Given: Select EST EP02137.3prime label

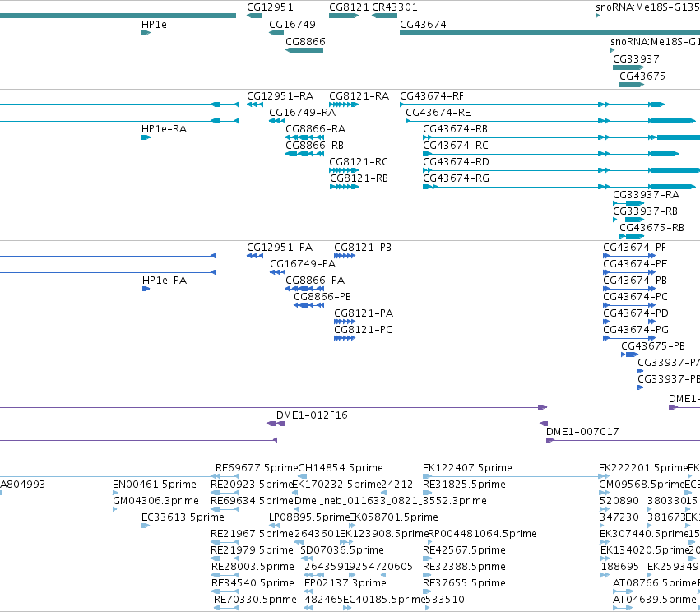Looking at the screenshot, I should (345, 583).
